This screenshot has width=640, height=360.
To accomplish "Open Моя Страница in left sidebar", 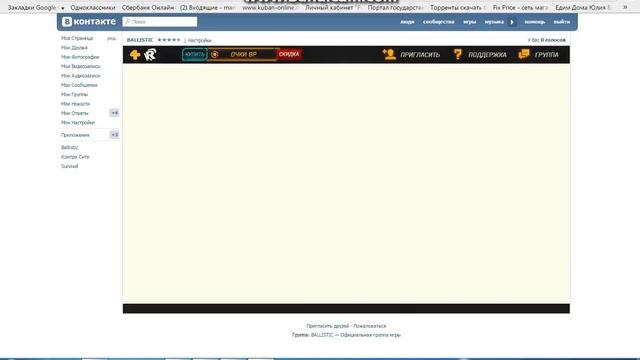I will coord(77,38).
